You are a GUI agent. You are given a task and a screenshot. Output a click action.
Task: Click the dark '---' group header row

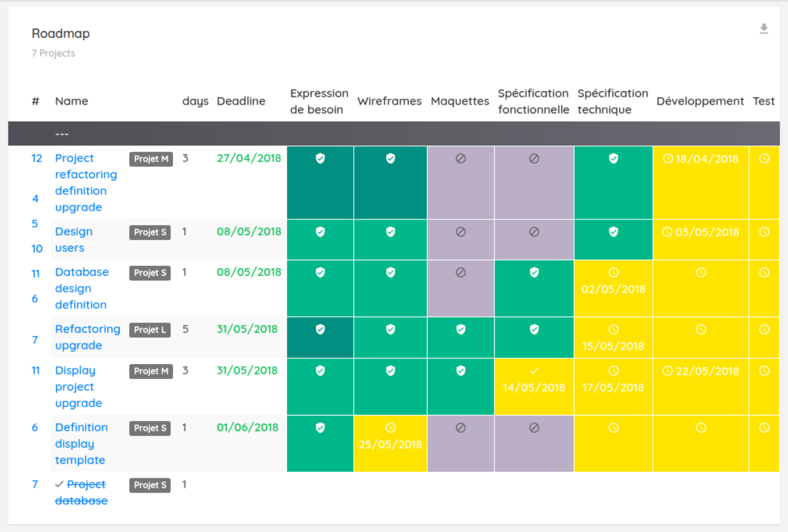pos(394,134)
